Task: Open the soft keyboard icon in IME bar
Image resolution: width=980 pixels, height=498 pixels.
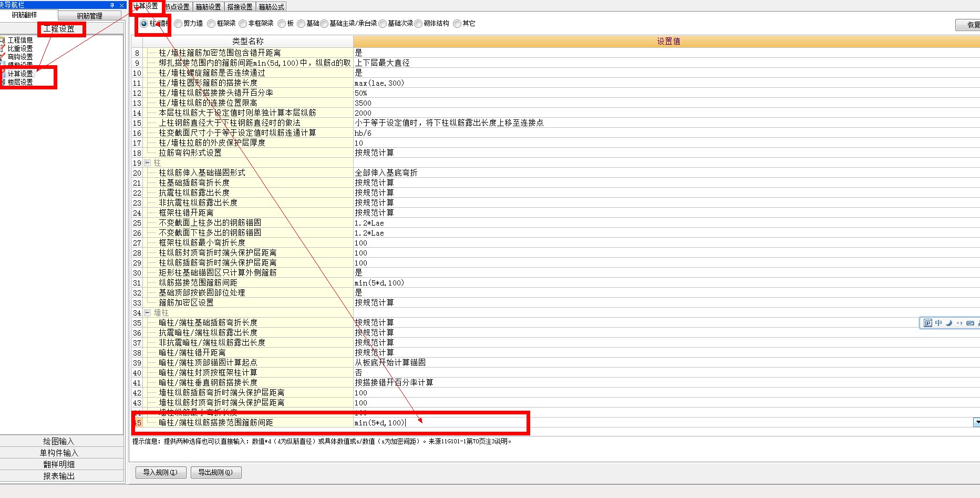Action: [970, 323]
